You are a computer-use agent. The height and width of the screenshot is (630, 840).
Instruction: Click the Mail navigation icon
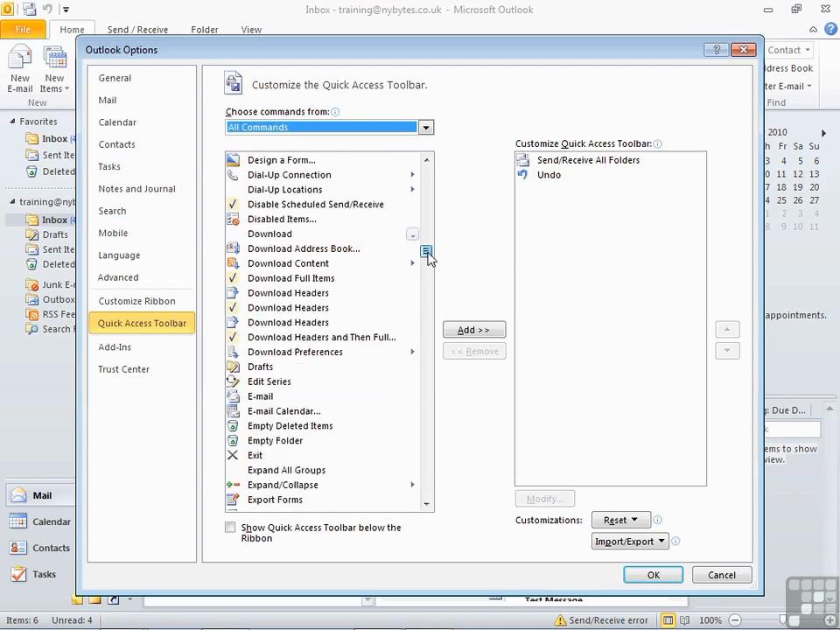click(18, 495)
